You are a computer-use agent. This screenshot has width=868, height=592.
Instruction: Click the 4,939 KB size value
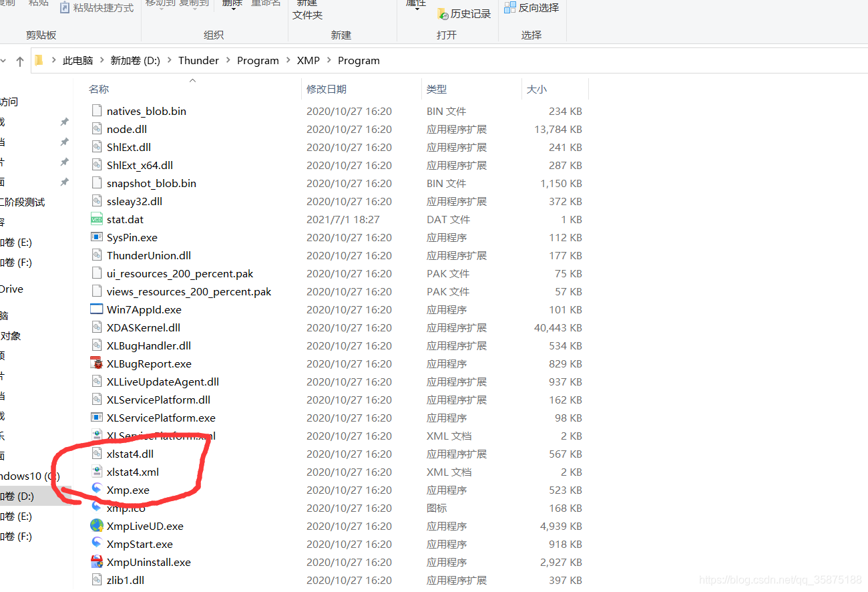tap(561, 526)
